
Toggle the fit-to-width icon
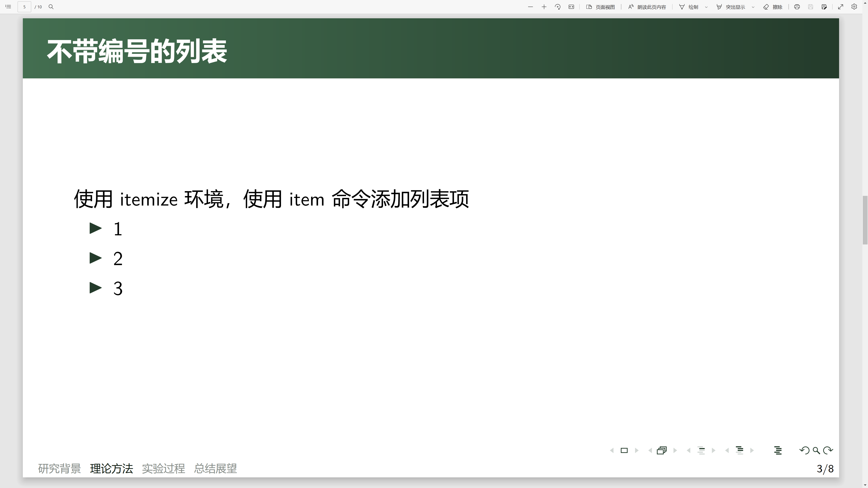[x=571, y=7]
